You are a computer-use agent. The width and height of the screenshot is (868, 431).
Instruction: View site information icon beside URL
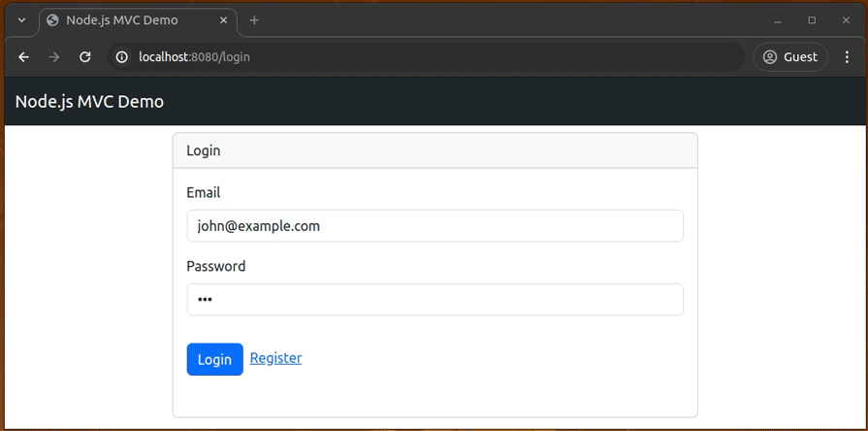click(x=122, y=57)
